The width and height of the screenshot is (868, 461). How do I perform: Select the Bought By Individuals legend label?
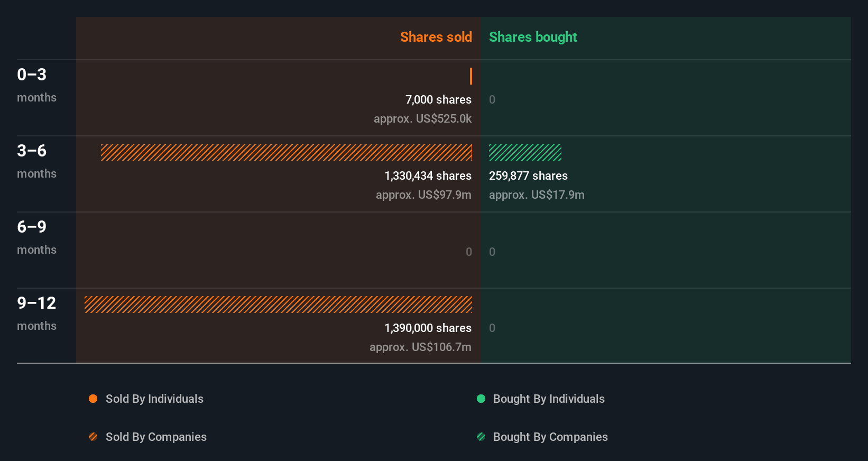point(549,399)
